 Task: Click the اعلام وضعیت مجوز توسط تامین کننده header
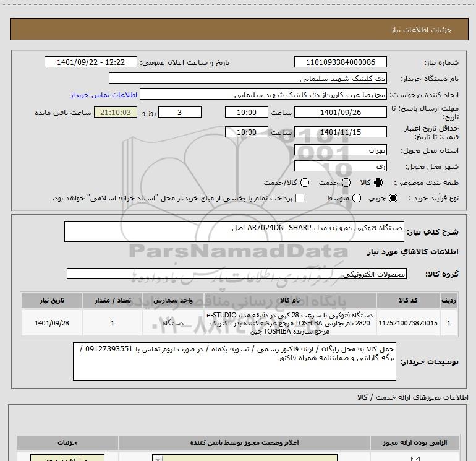244,442
